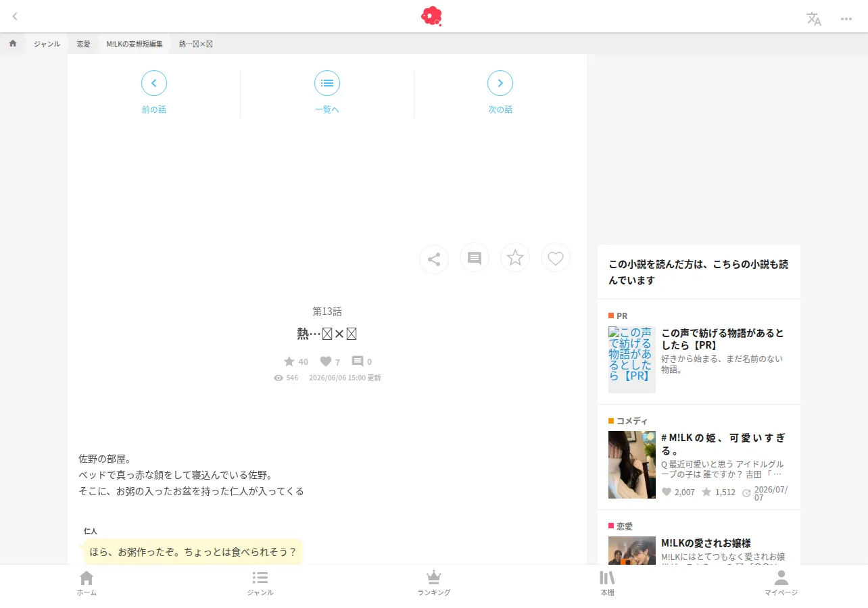The height and width of the screenshot is (608, 868).
Task: Select ジャンル in the breadcrumb
Action: (47, 43)
